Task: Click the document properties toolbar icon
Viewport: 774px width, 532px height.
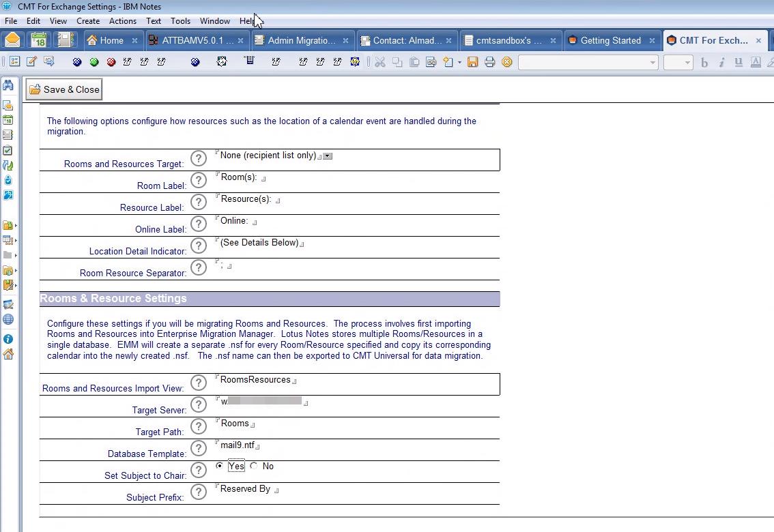Action: tap(15, 61)
